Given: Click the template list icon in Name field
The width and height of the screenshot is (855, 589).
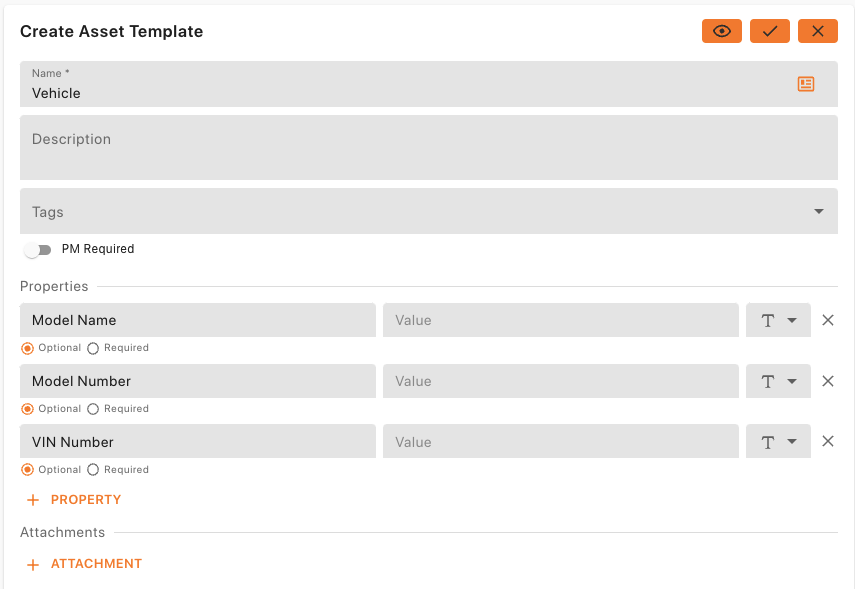Looking at the screenshot, I should coord(805,84).
